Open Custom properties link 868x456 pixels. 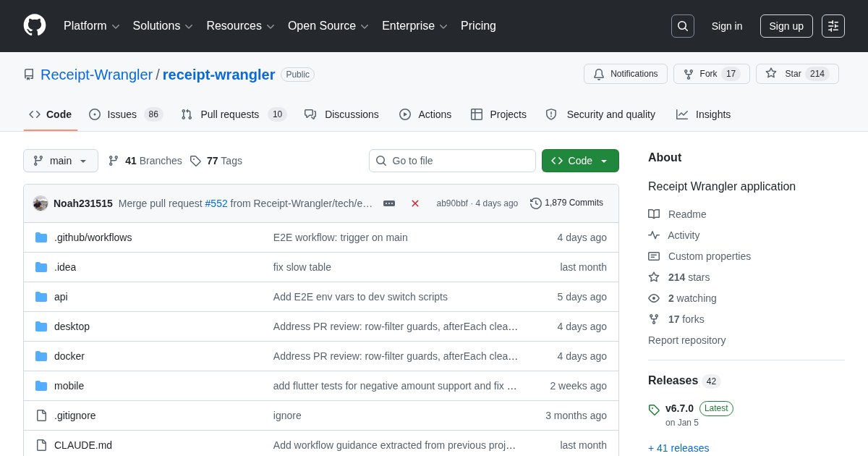pyautogui.click(x=699, y=256)
